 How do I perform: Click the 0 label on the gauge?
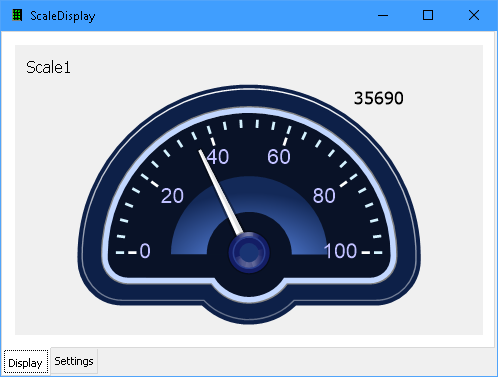coord(145,251)
